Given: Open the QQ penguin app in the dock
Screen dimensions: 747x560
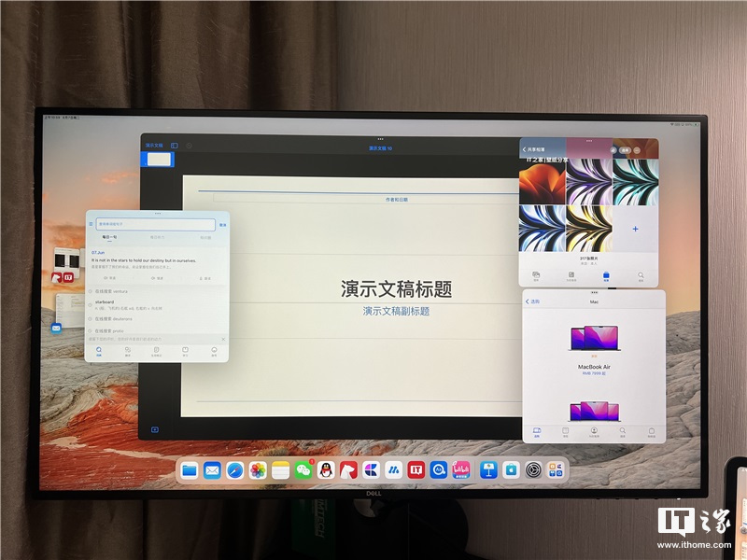Looking at the screenshot, I should 326,470.
